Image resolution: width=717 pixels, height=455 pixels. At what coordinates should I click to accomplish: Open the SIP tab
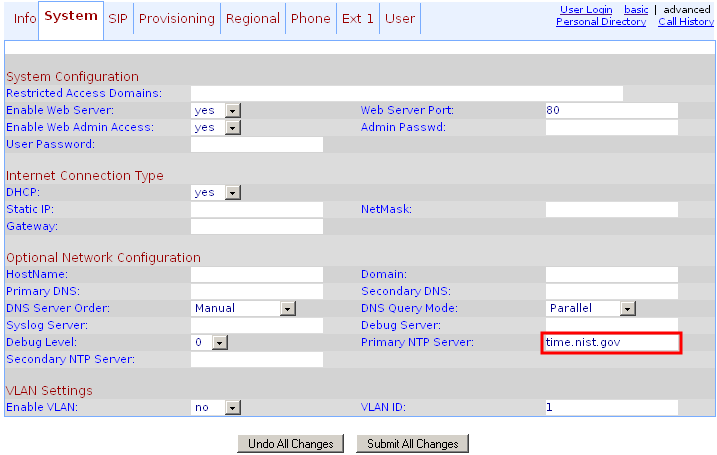click(x=118, y=19)
